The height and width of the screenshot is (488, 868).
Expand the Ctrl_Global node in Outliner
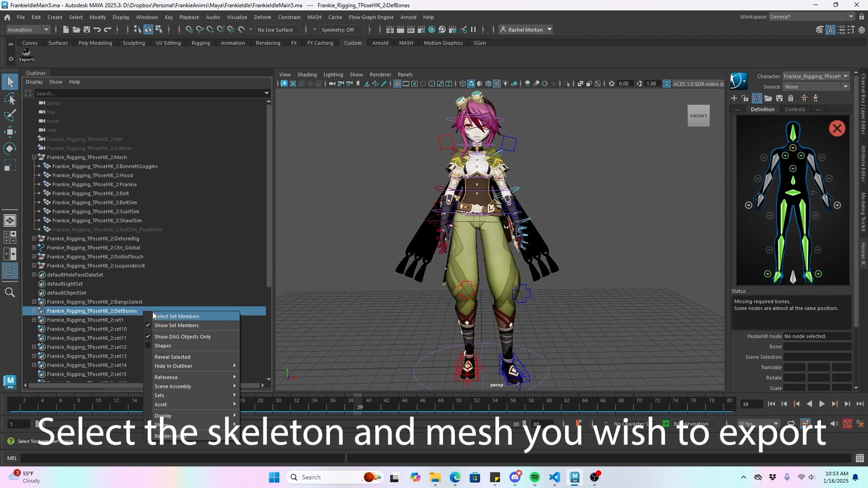click(34, 248)
